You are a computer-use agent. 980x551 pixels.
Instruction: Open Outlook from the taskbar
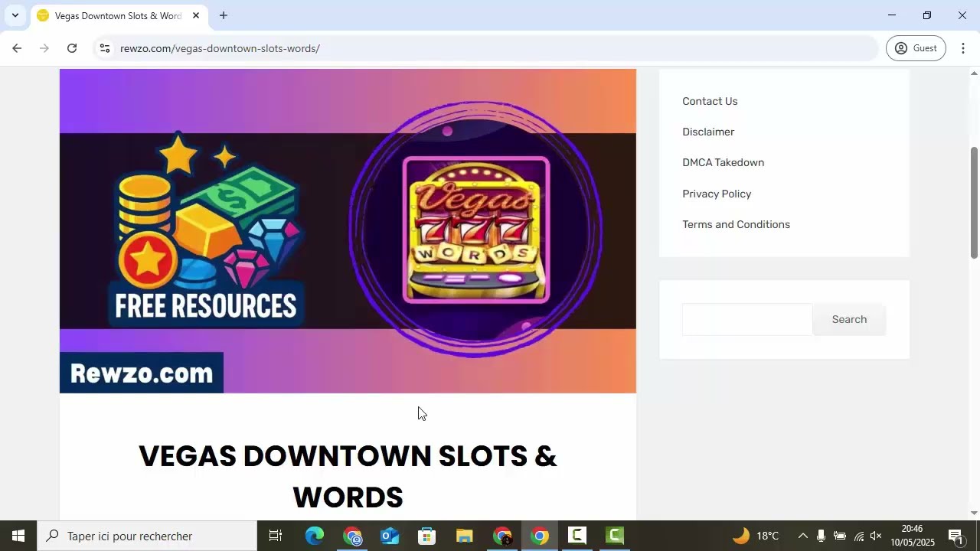point(390,536)
